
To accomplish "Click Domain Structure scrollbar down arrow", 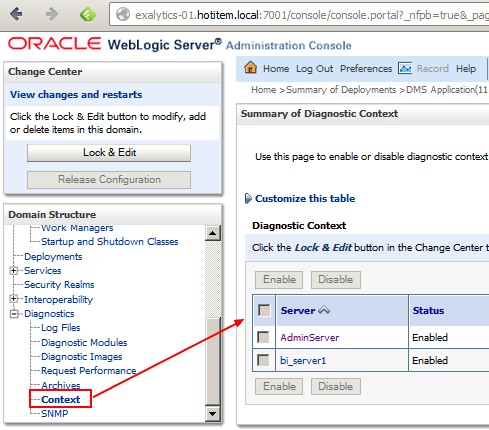I will point(213,414).
